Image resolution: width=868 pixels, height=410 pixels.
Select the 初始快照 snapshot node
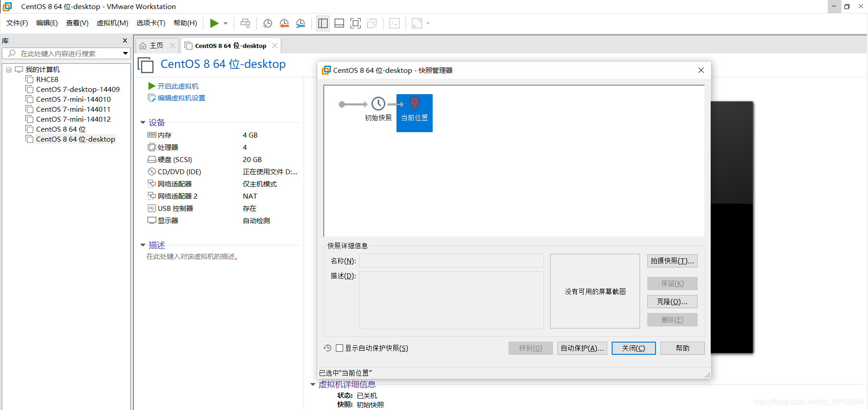(378, 109)
